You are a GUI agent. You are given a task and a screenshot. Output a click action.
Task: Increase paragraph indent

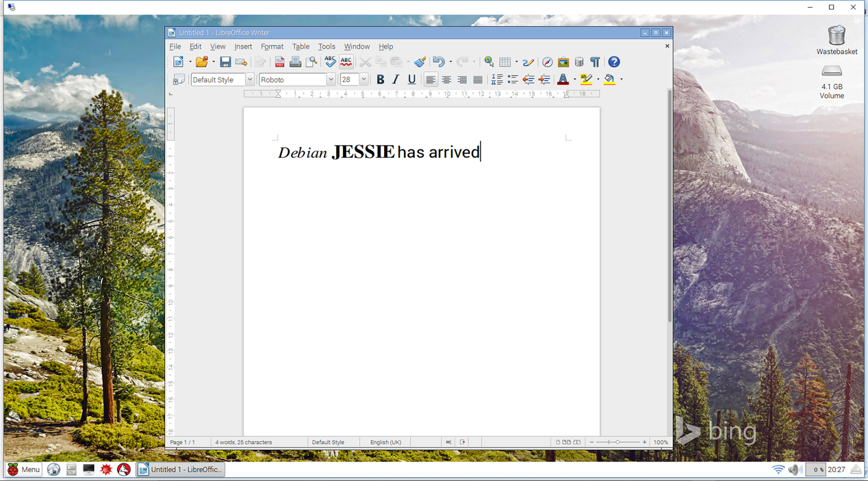[544, 79]
